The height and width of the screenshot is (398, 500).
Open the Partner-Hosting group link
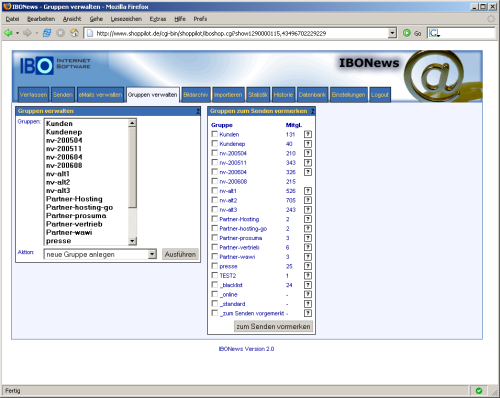[239, 219]
